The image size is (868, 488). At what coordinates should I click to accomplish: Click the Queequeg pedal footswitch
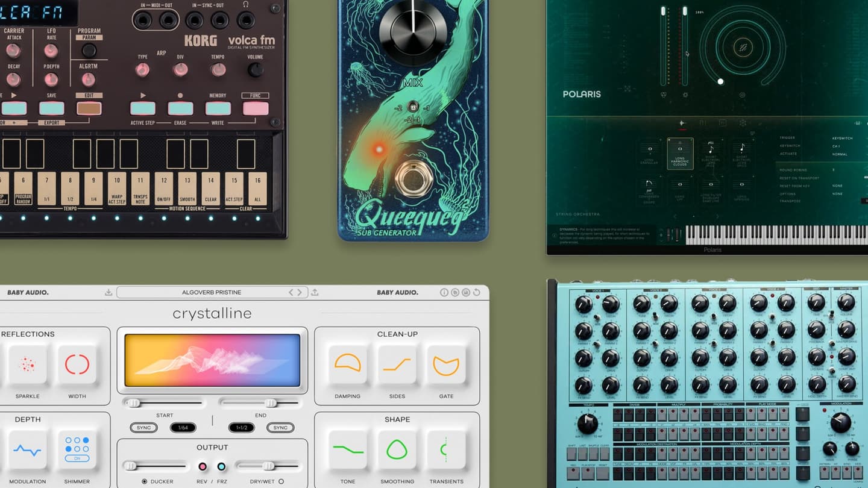point(413,178)
